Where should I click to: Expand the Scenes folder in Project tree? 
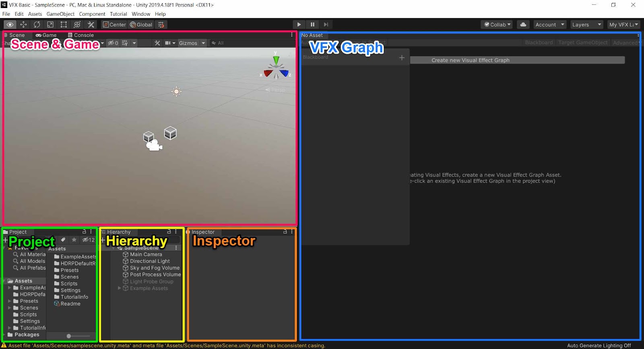click(x=10, y=308)
